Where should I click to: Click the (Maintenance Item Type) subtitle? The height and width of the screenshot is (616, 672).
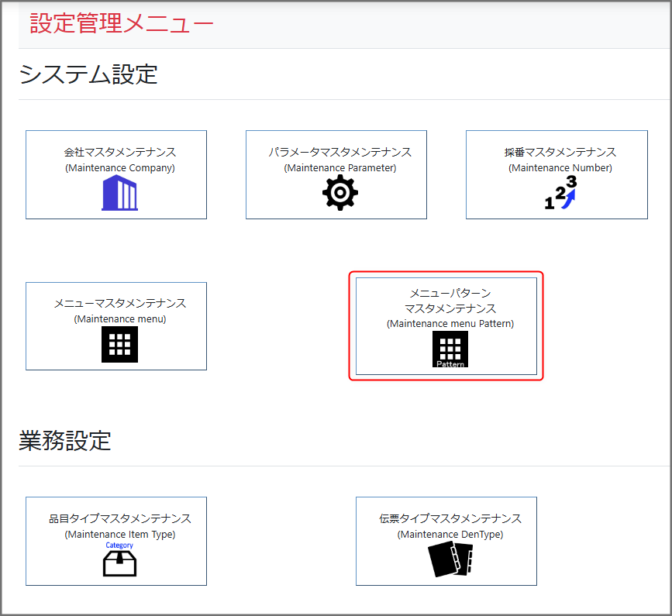(119, 535)
